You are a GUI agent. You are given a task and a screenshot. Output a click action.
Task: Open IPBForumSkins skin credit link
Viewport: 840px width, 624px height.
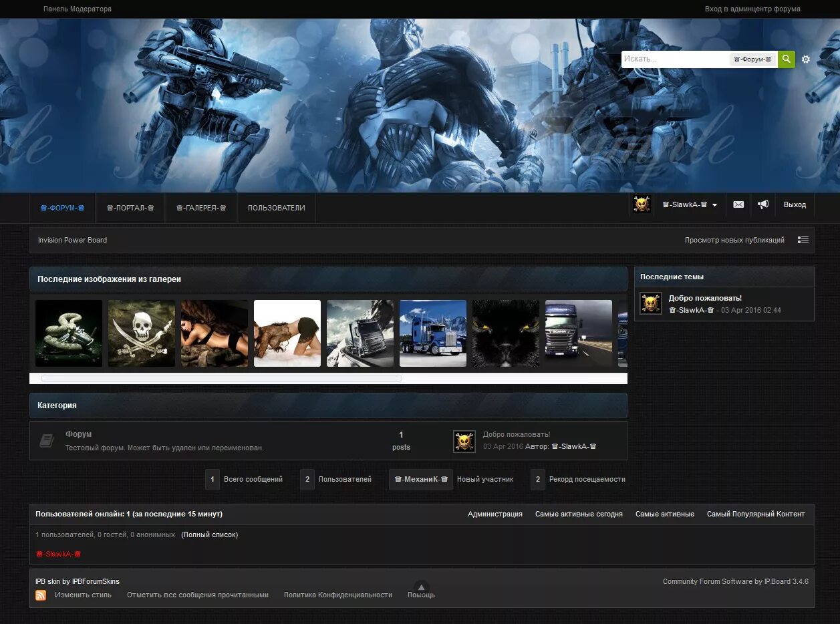(96, 581)
